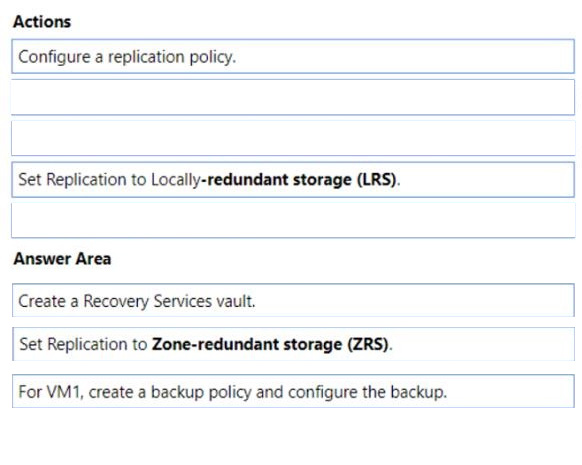This screenshot has width=582, height=465.
Task: Click the word 'Configure' in the first action
Action: pyautogui.click(x=54, y=58)
